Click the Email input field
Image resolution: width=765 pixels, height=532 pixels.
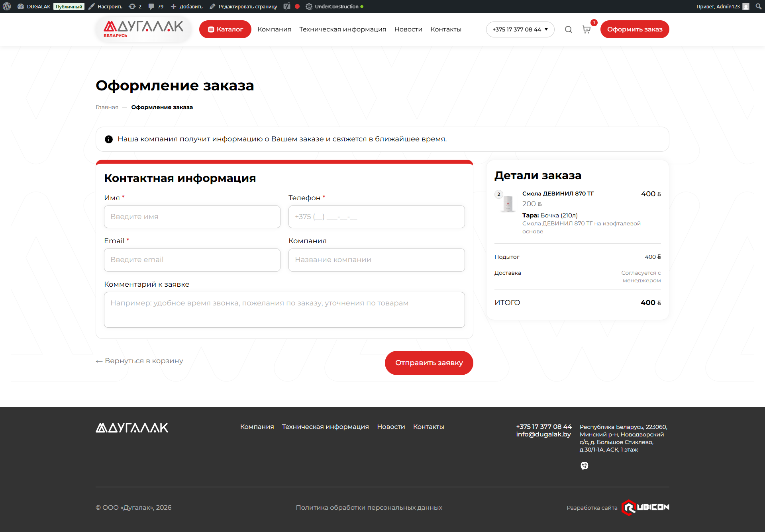click(x=192, y=260)
